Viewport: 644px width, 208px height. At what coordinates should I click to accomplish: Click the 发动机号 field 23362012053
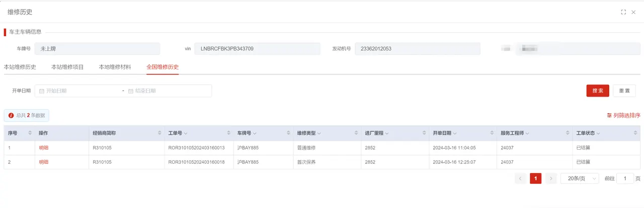pyautogui.click(x=418, y=49)
